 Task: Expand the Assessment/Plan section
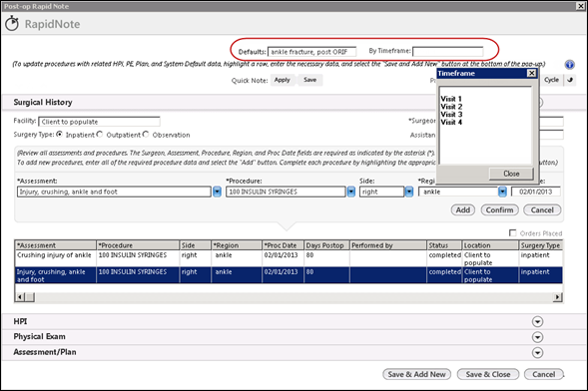coord(537,352)
